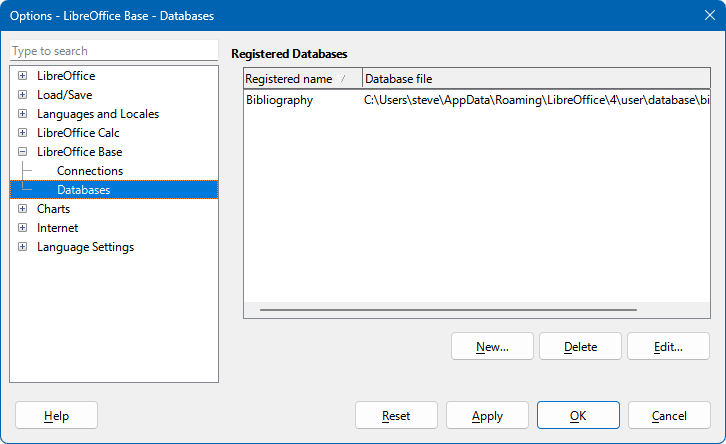Viewport: 726px width, 444px height.
Task: Select LibreOffice Calc category label
Action: (x=78, y=132)
